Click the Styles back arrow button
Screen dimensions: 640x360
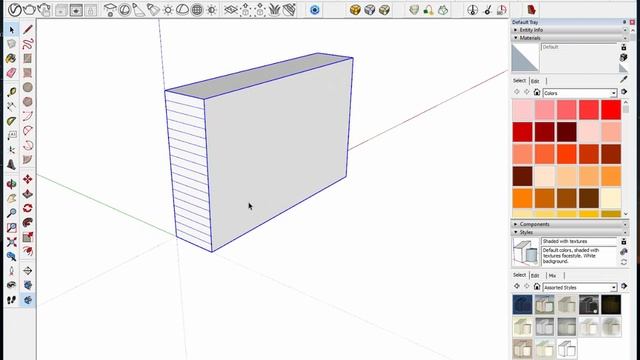pos(517,287)
